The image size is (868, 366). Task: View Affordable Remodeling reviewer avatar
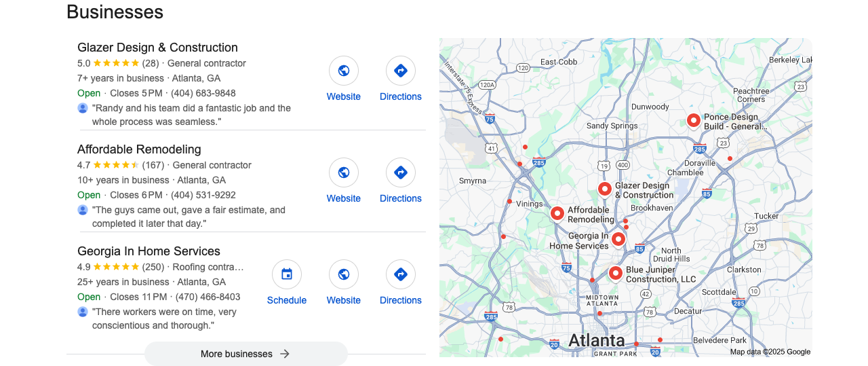click(x=83, y=210)
